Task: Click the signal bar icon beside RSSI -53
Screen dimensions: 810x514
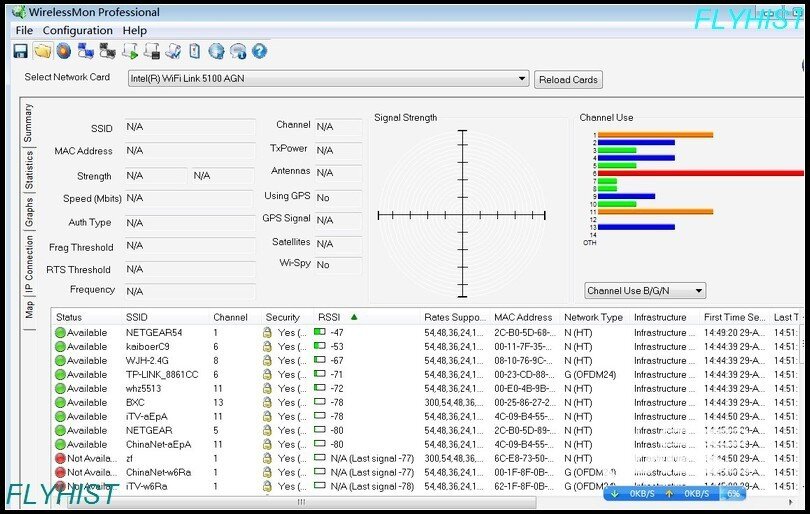Action: 320,346
